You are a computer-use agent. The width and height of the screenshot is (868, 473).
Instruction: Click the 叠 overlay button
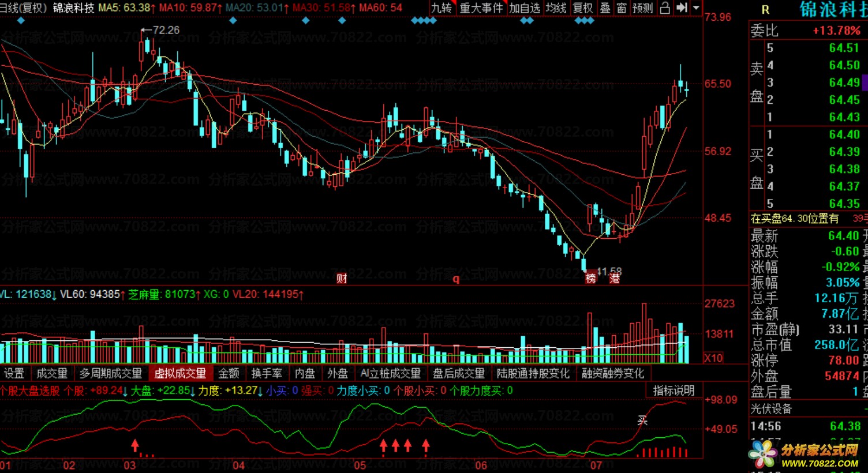pyautogui.click(x=605, y=8)
